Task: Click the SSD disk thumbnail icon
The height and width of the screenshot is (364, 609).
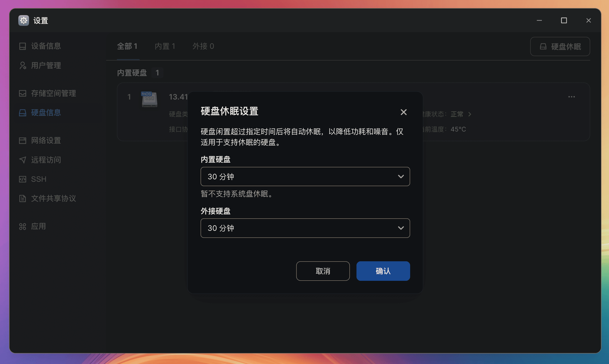Action: (149, 99)
